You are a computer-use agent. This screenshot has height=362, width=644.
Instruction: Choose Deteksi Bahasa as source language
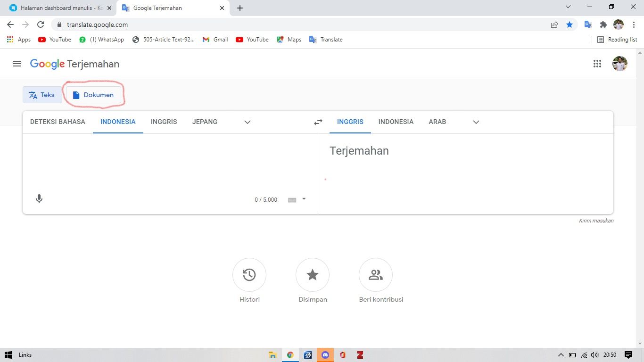click(x=58, y=122)
